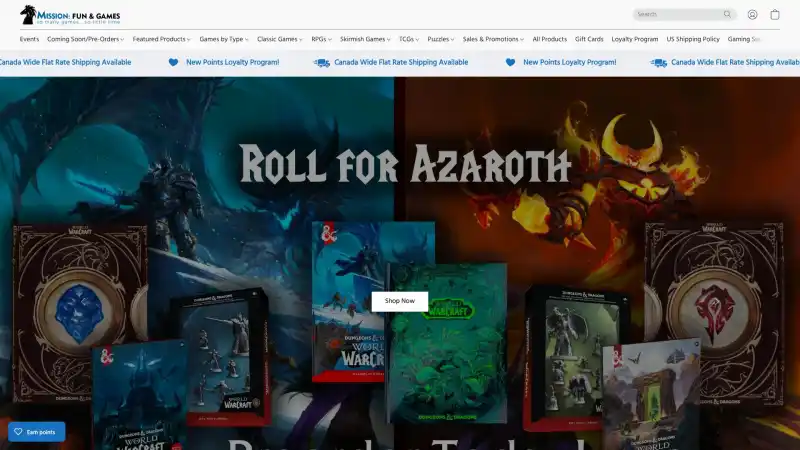Image resolution: width=800 pixels, height=450 pixels.
Task: Expand the Classic Games dropdown
Action: [280, 39]
